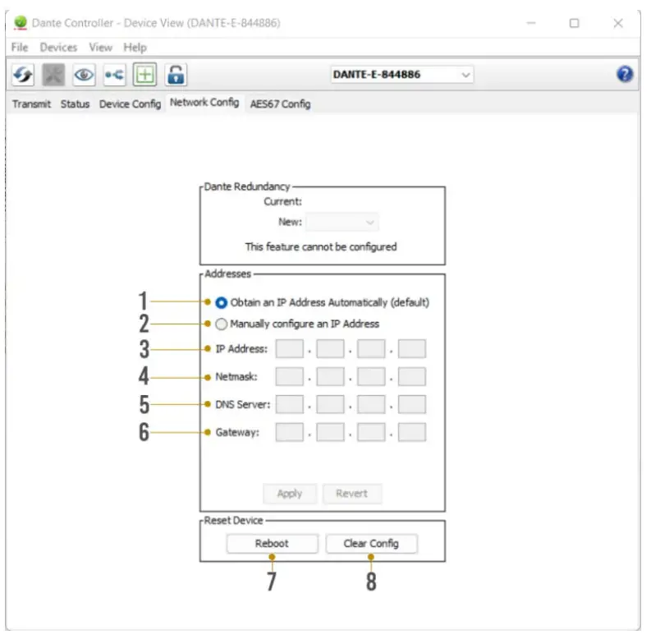The width and height of the screenshot is (651, 644).
Task: Select the Network Config tab
Action: point(204,103)
